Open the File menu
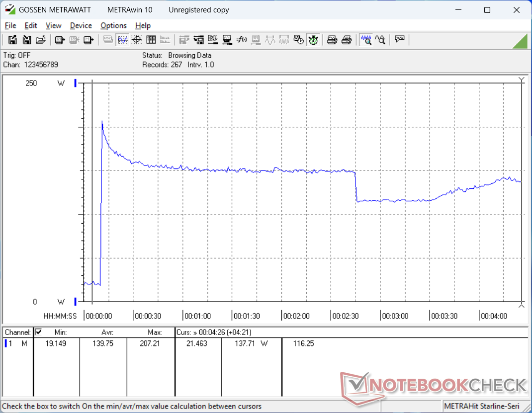 [x=10, y=25]
